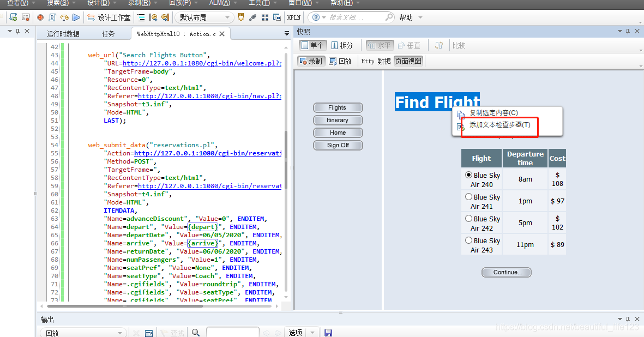
Task: Click the welcome.pl URL link on line 44
Action: [x=202, y=63]
